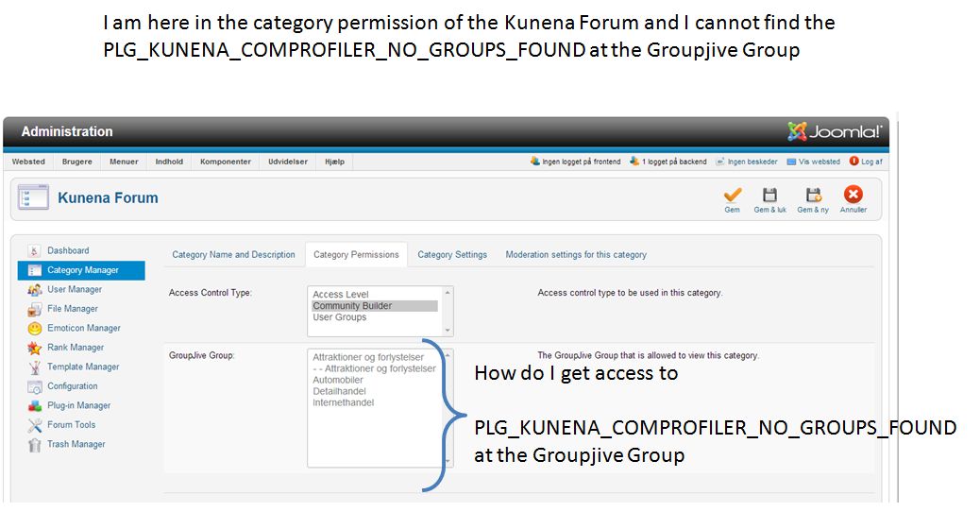Open the Menuer menu
The image size is (980, 529).
(x=124, y=162)
